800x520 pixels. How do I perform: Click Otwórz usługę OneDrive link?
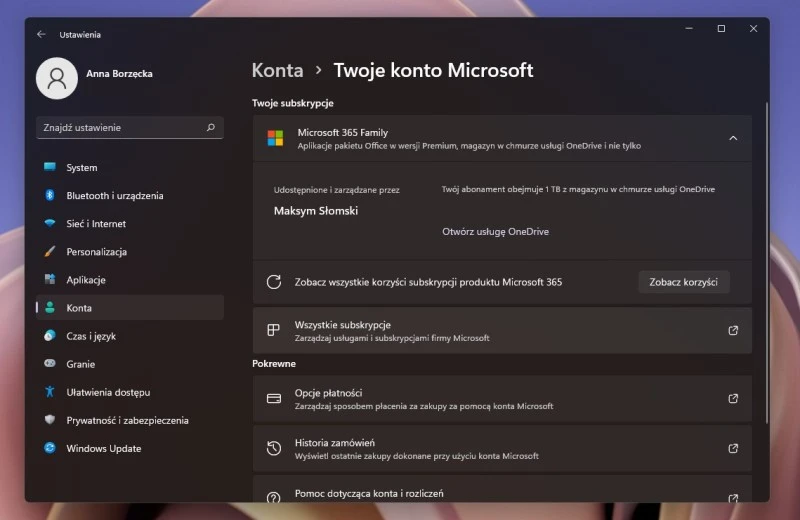[x=495, y=231]
